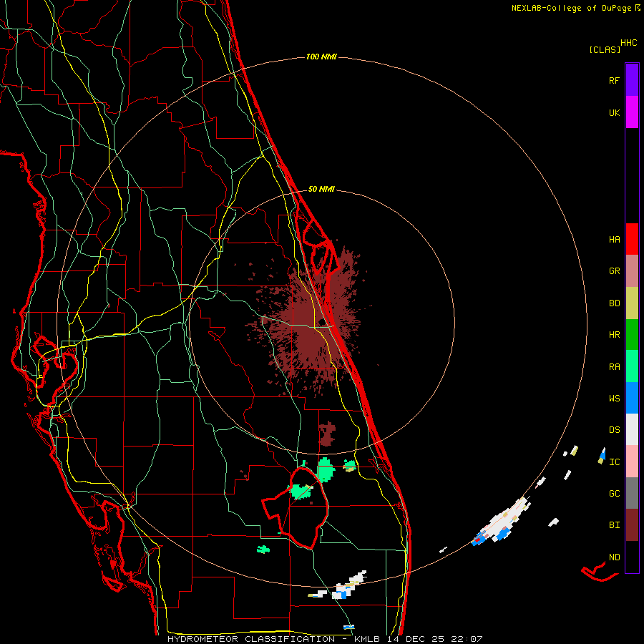The image size is (644, 644).
Task: Click the RA legend label
Action: click(x=614, y=367)
